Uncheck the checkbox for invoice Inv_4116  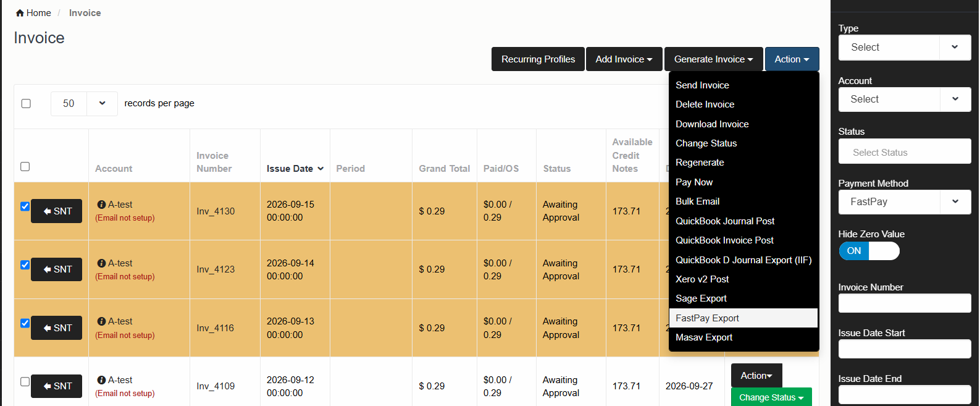25,323
